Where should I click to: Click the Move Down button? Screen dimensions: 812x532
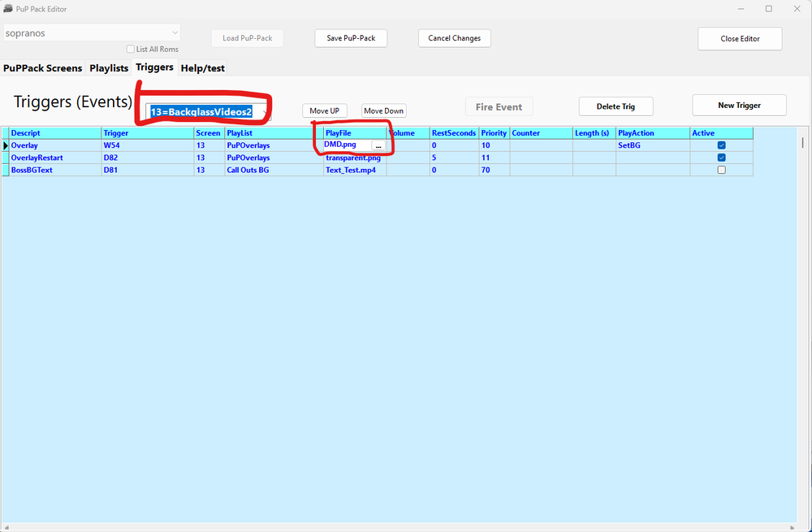(x=384, y=110)
